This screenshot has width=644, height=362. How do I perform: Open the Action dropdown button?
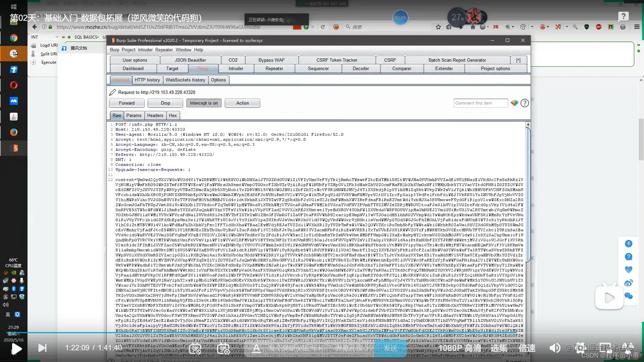(x=242, y=103)
